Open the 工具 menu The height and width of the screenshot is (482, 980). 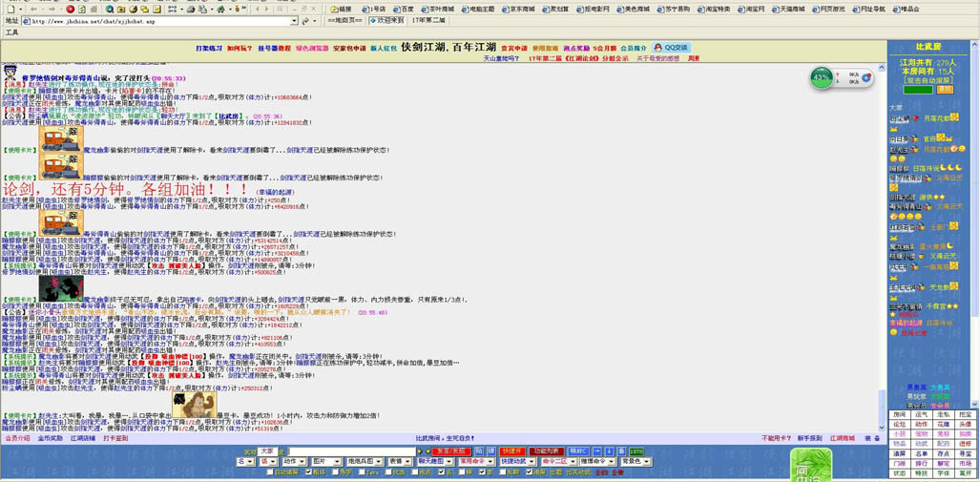(x=11, y=31)
